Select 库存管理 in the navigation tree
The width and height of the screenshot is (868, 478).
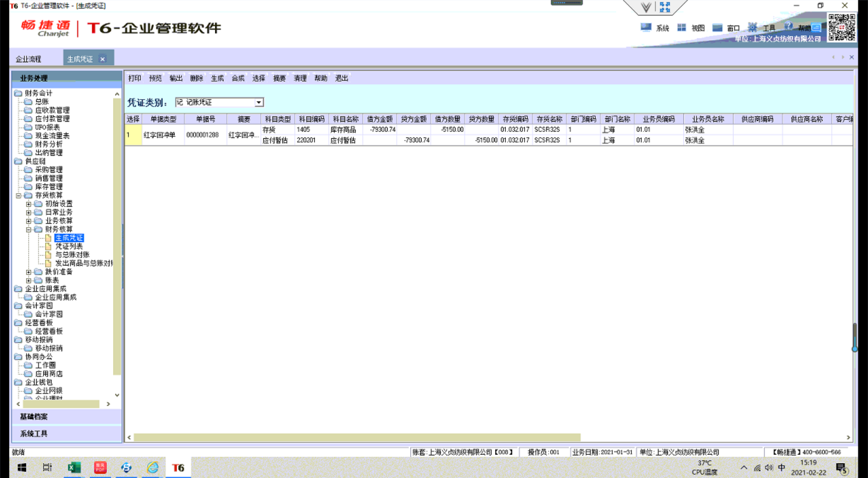(49, 187)
